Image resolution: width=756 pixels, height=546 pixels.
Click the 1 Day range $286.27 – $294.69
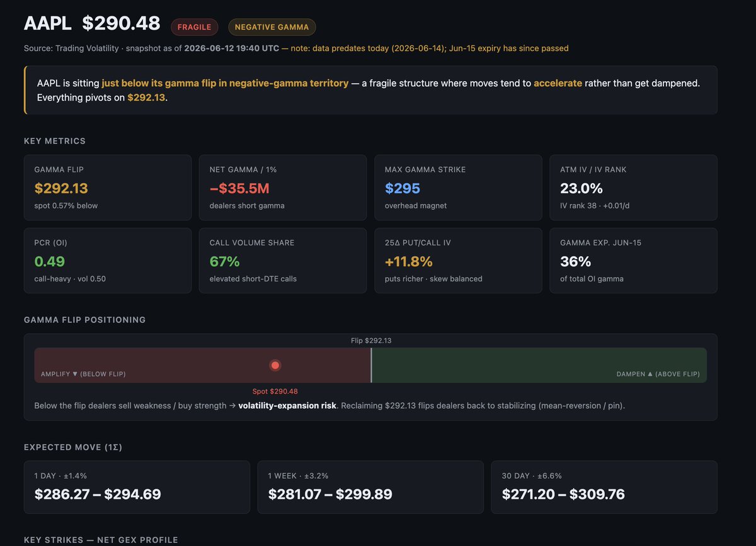coord(98,494)
